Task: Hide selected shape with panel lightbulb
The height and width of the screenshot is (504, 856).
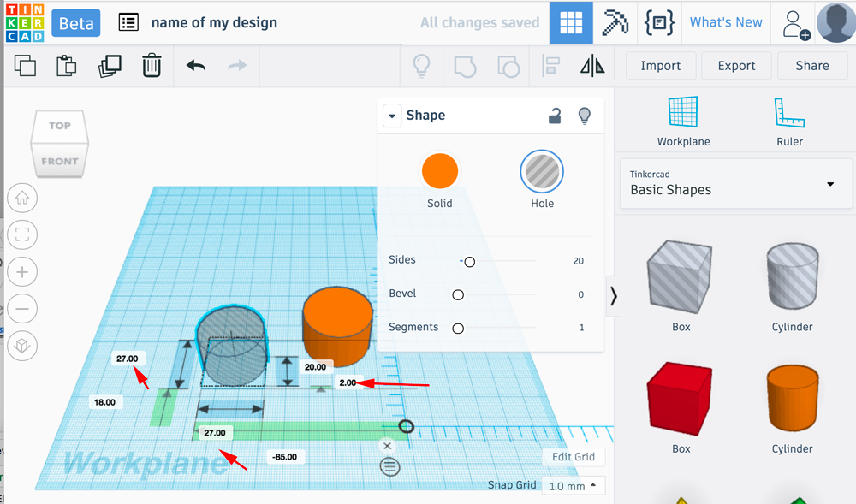Action: [x=584, y=116]
